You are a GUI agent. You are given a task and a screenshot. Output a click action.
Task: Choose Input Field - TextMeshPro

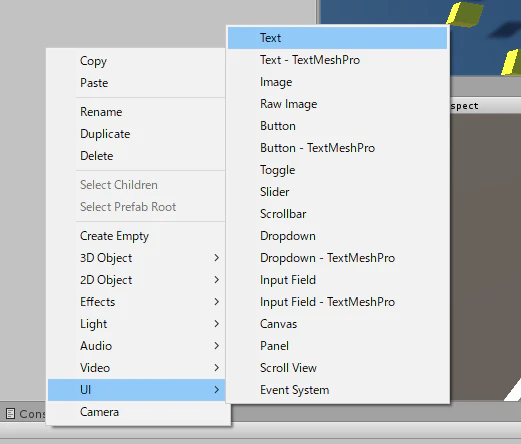337,302
